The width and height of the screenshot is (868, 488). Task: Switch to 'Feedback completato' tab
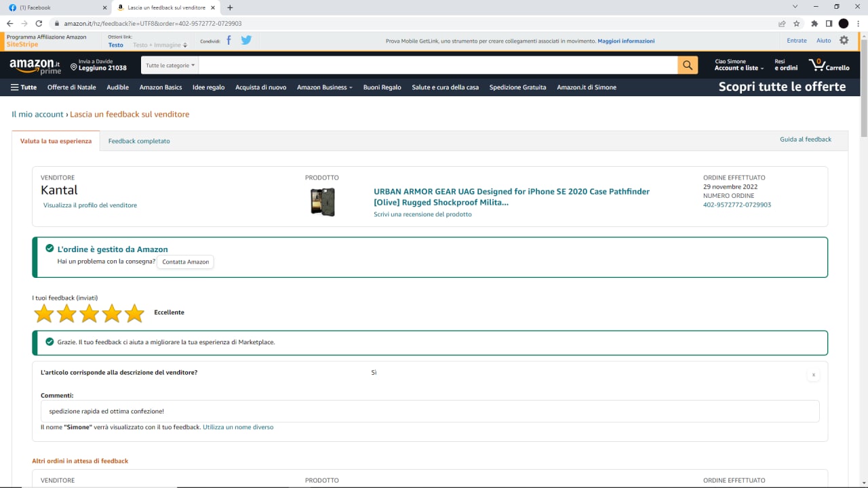(x=139, y=141)
